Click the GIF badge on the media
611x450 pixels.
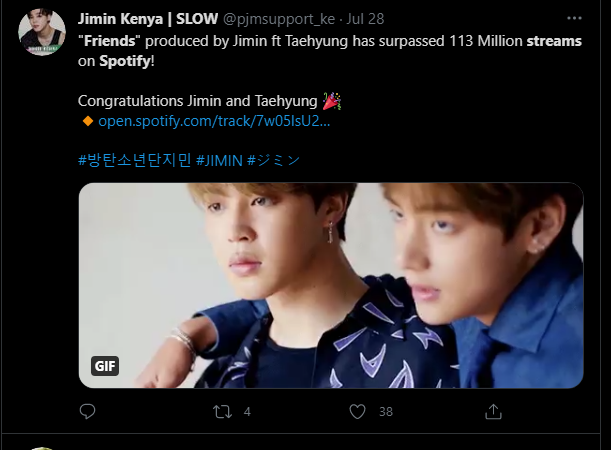click(x=105, y=366)
